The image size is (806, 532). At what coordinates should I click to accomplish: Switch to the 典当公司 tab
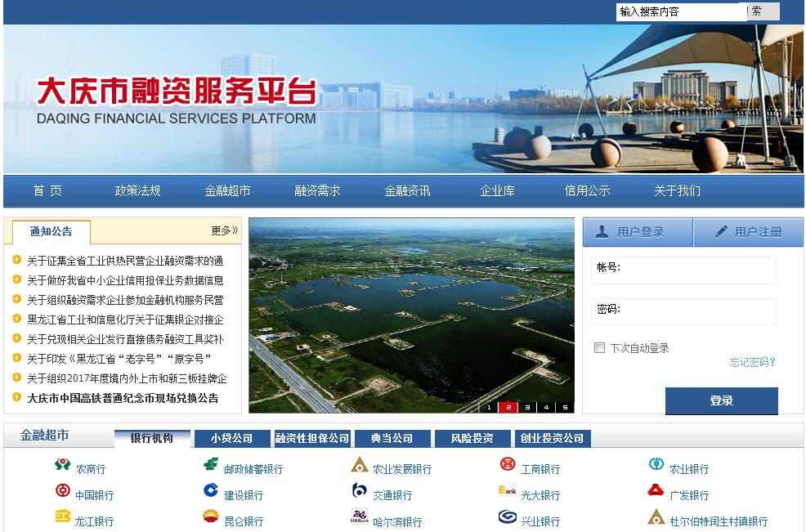click(x=392, y=439)
